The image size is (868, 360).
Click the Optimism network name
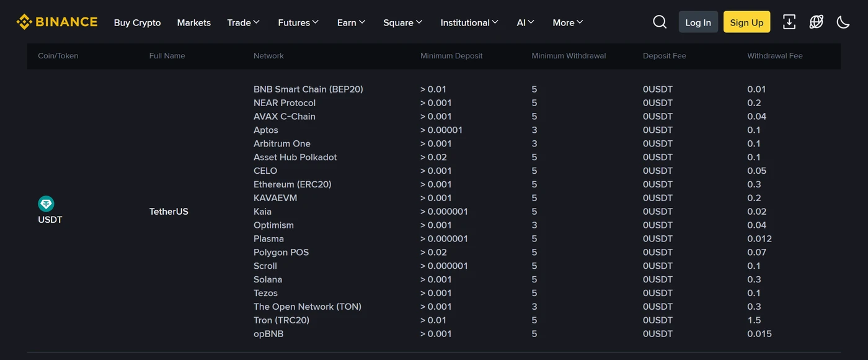coord(273,225)
